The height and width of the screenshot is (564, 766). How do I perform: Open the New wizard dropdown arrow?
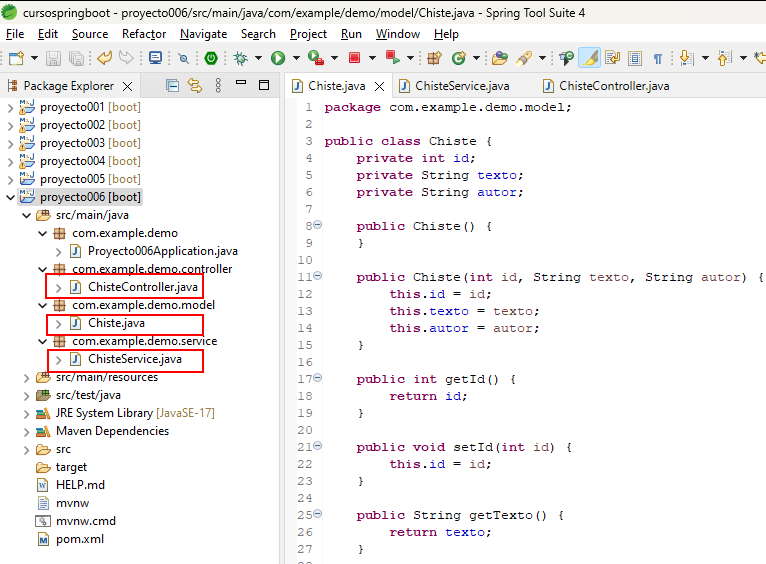coord(34,58)
